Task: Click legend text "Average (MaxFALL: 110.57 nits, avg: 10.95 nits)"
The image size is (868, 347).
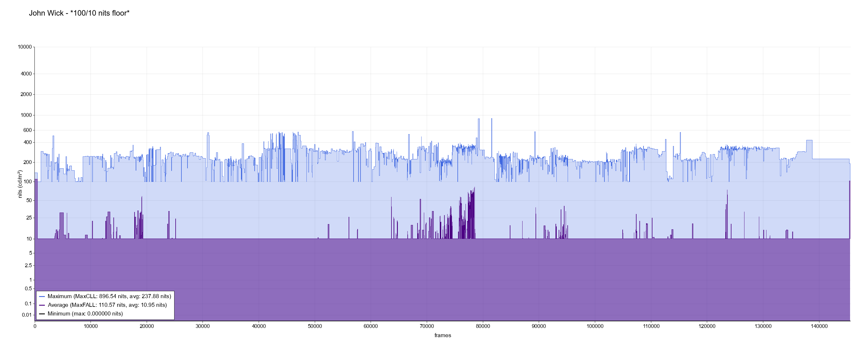Action: (x=107, y=305)
